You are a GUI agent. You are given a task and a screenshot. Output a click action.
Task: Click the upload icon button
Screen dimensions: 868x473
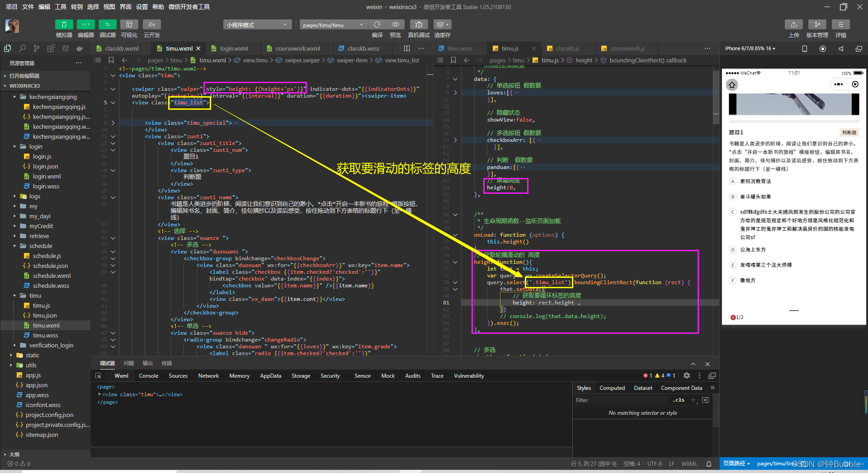pos(794,24)
